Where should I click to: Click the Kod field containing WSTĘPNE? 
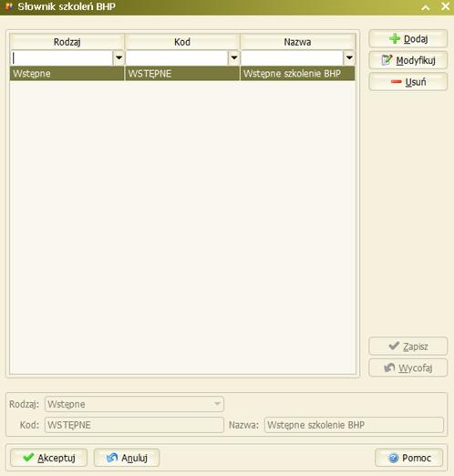pyautogui.click(x=134, y=425)
